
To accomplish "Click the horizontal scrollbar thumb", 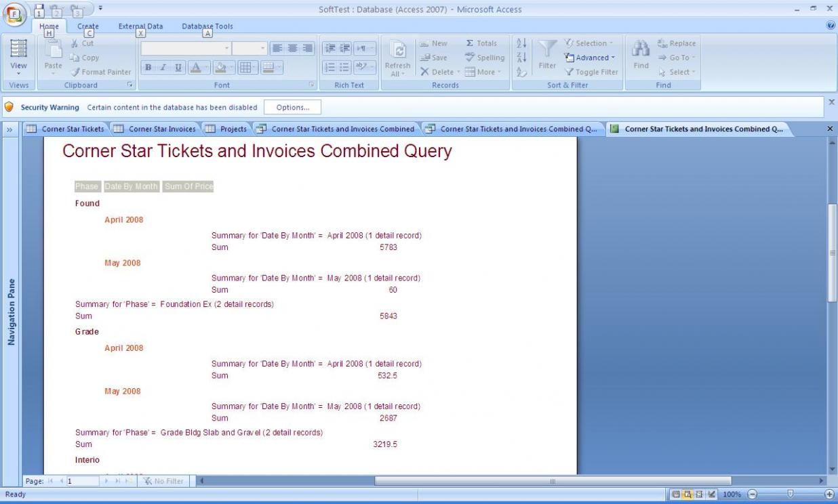I will [x=553, y=481].
